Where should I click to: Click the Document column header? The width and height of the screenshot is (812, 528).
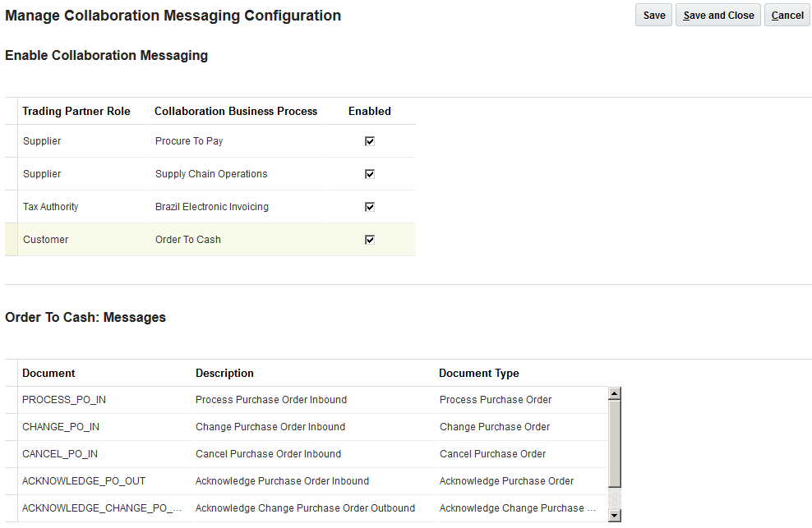pyautogui.click(x=48, y=373)
